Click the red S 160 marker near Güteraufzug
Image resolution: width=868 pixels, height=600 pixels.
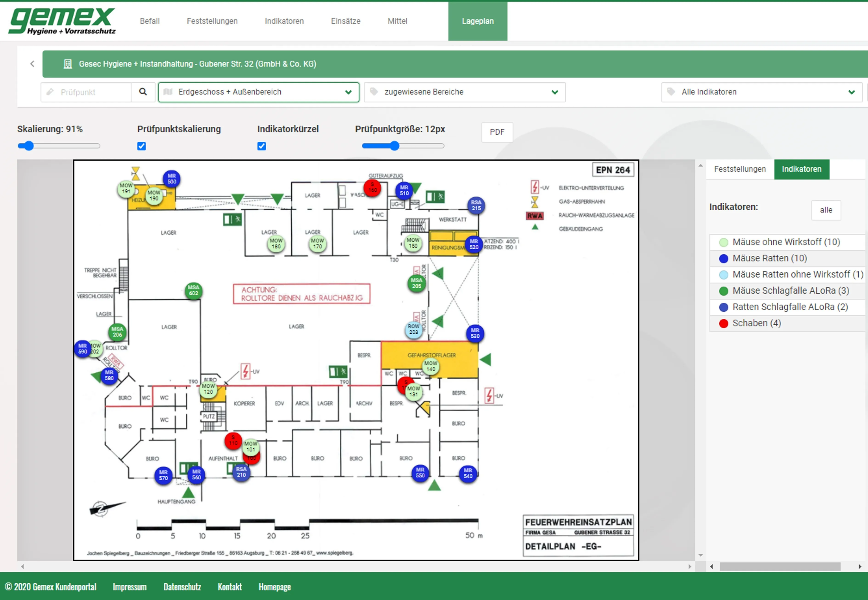click(372, 188)
